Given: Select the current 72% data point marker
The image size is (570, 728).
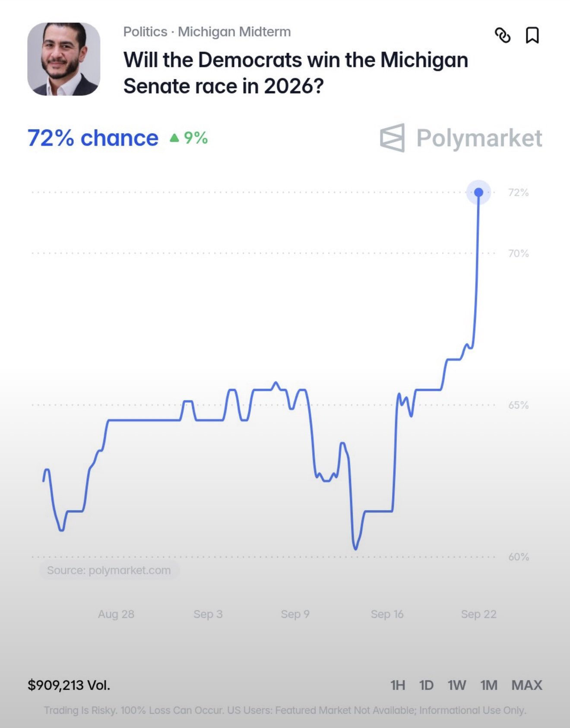Looking at the screenshot, I should point(478,192).
